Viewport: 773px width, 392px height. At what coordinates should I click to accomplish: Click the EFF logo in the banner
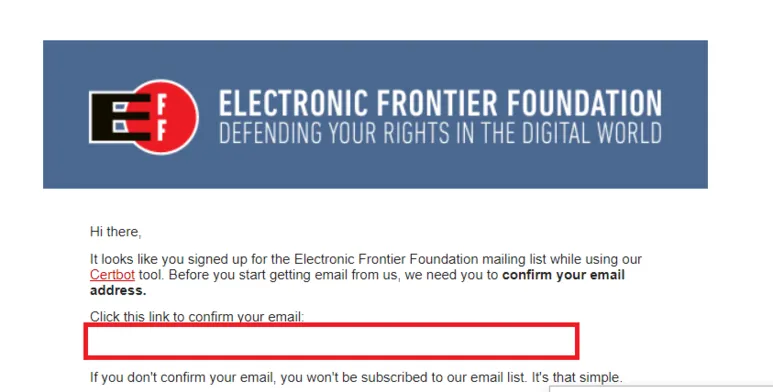pyautogui.click(x=143, y=117)
